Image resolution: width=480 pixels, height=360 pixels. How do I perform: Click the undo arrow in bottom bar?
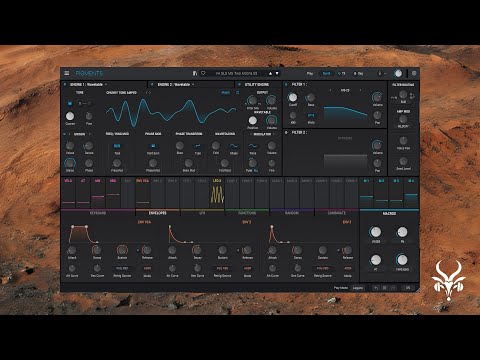pyautogui.click(x=376, y=288)
